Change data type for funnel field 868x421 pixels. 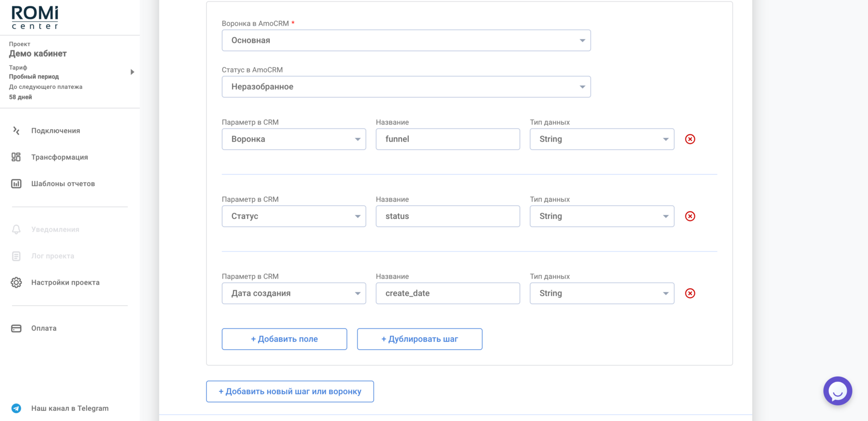(602, 139)
